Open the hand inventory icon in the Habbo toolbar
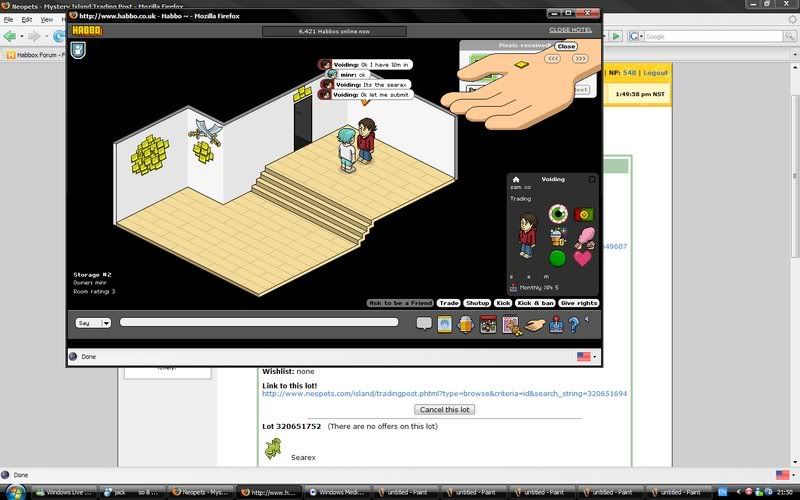 [x=533, y=324]
